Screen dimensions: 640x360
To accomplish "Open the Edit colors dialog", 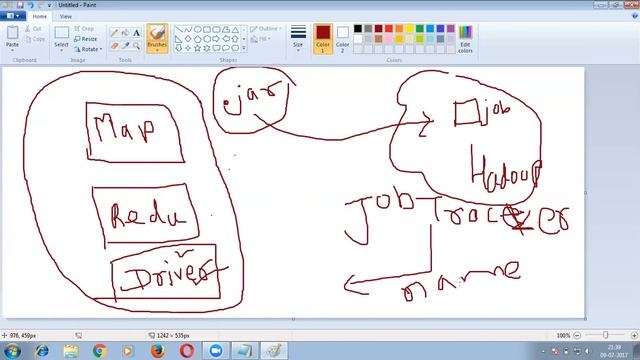I will click(465, 39).
